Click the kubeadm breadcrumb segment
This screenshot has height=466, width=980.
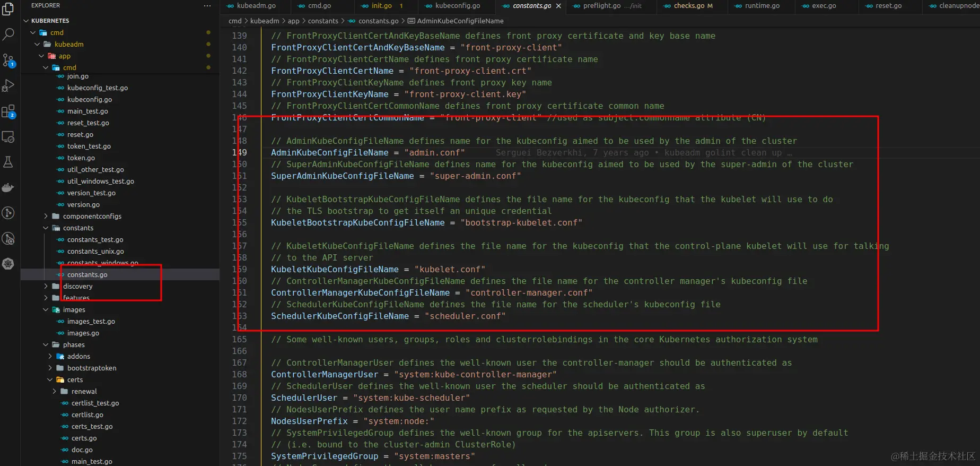pos(264,21)
